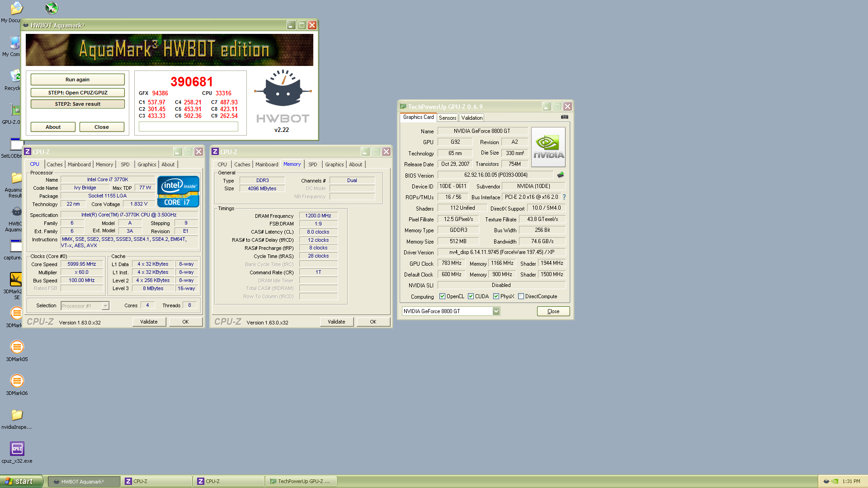Click the BIOS Version value field
The image size is (868, 488).
click(495, 175)
